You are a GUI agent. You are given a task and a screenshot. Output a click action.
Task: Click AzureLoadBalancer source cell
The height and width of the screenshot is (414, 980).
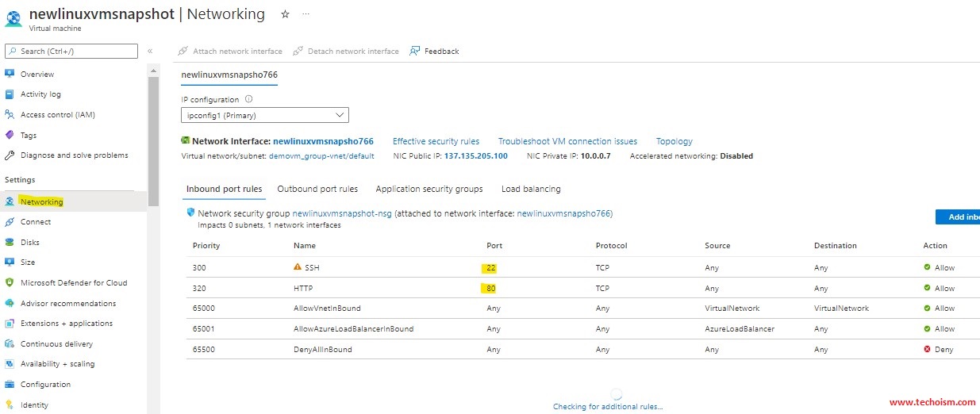point(740,328)
